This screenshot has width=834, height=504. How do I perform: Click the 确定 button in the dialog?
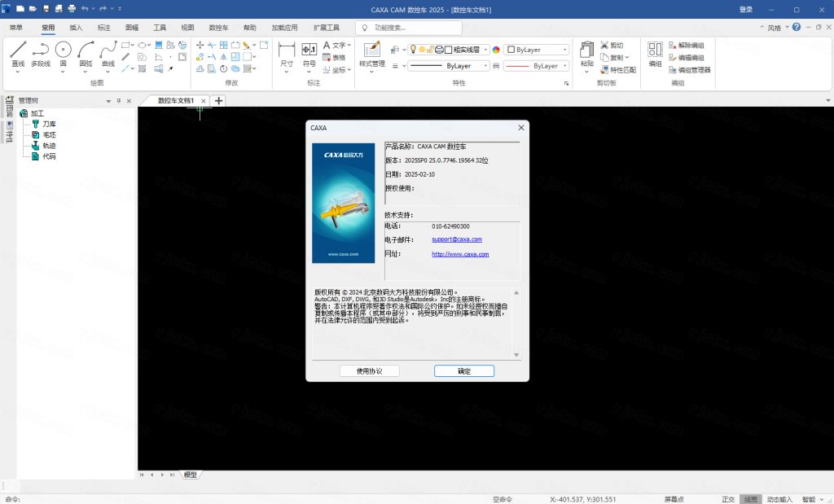tap(463, 370)
